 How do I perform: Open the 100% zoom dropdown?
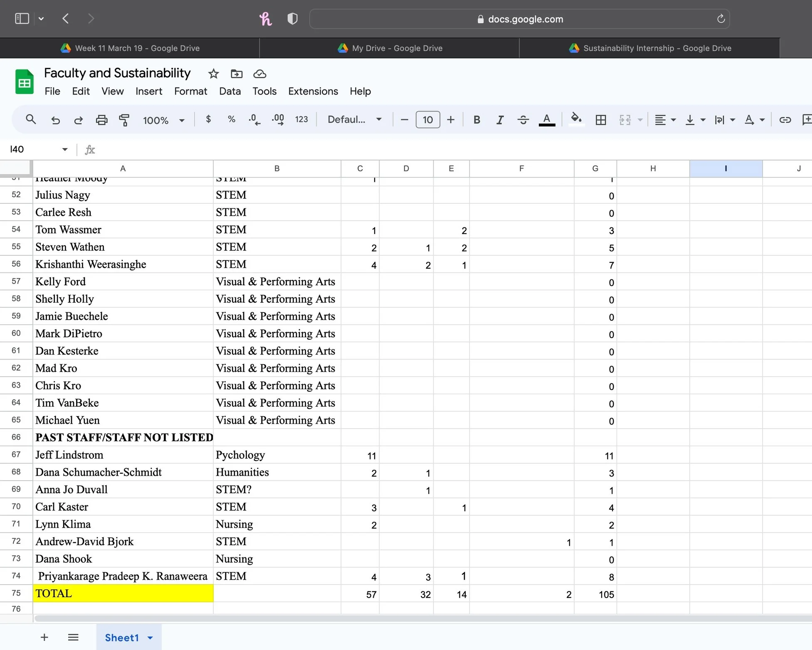pyautogui.click(x=163, y=120)
